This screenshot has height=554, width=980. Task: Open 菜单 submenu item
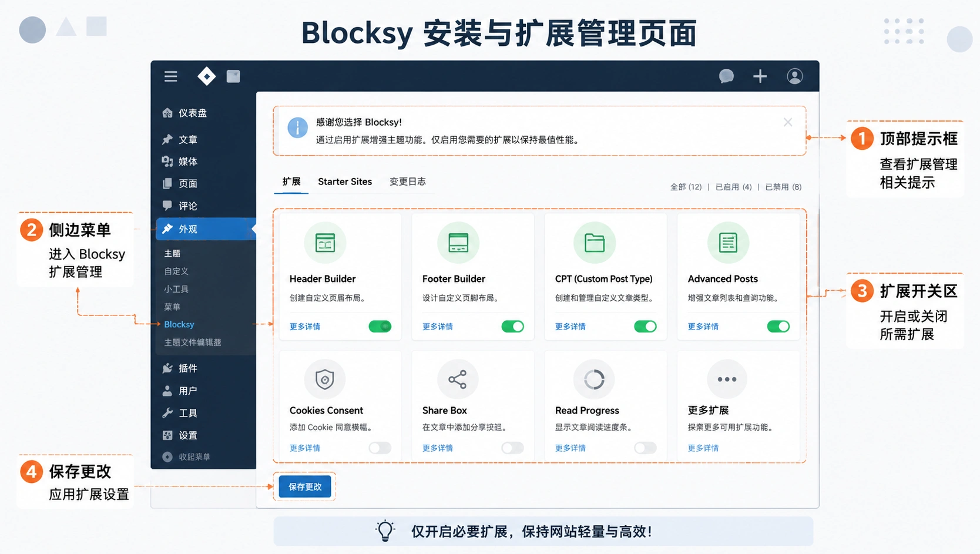(x=172, y=307)
